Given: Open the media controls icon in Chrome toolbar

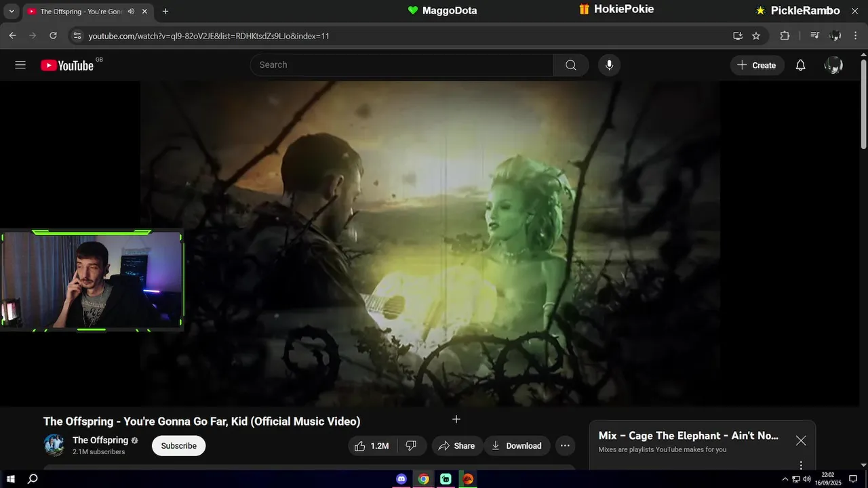Looking at the screenshot, I should 815,36.
